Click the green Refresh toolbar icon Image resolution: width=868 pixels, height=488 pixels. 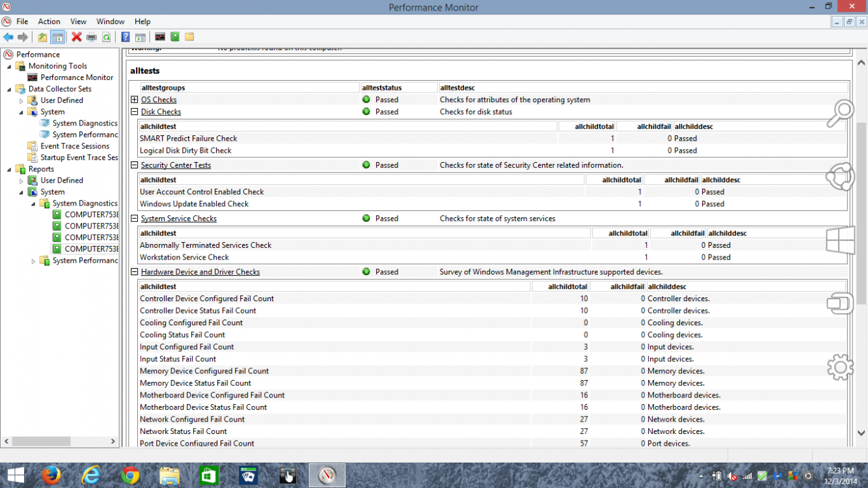[x=106, y=37]
